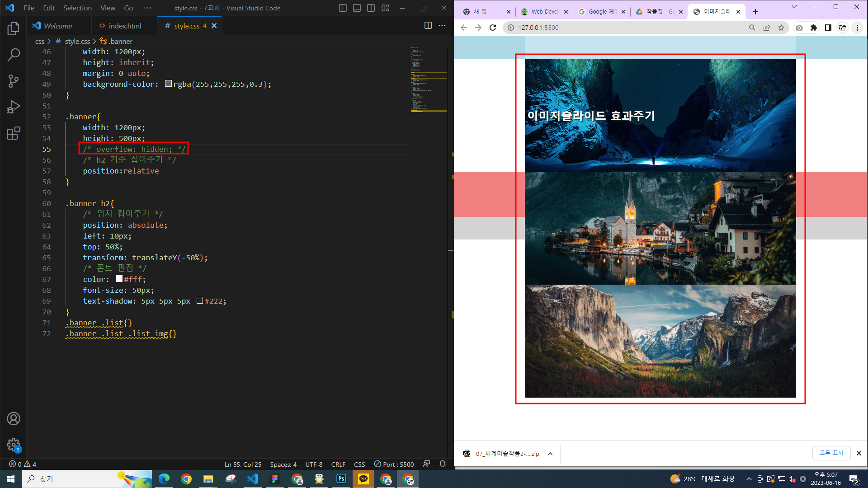Screen dimensions: 868x488
Task: Open the Manage gear settings icon
Action: [x=14, y=445]
